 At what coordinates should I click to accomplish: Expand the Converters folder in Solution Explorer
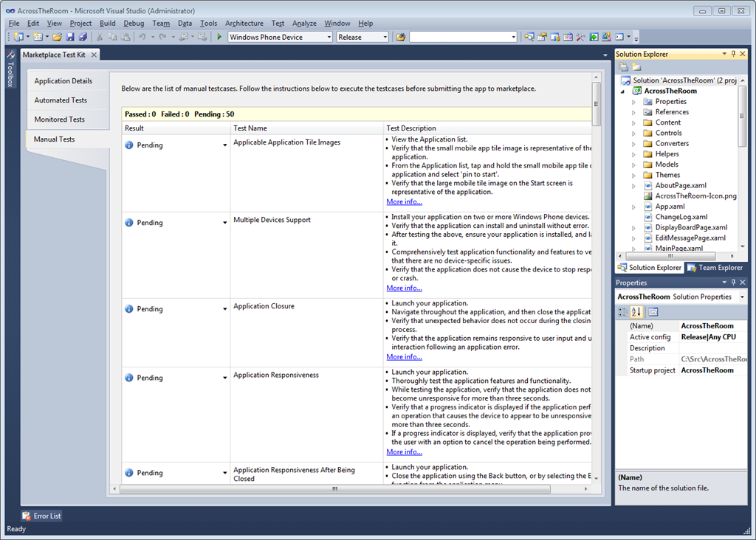[633, 144]
